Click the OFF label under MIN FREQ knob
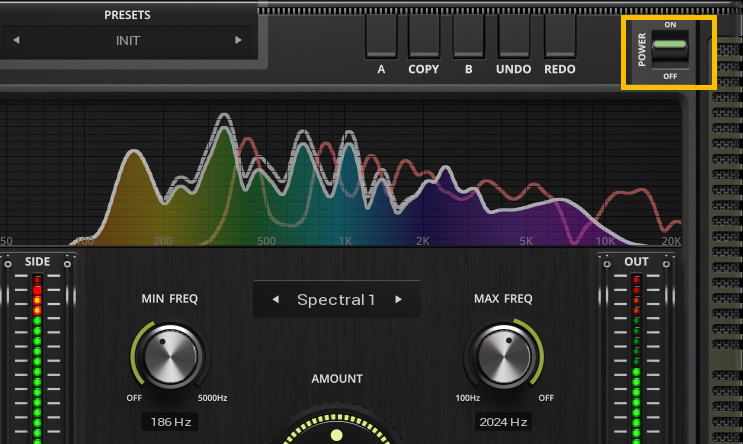This screenshot has width=743, height=444. pyautogui.click(x=134, y=398)
